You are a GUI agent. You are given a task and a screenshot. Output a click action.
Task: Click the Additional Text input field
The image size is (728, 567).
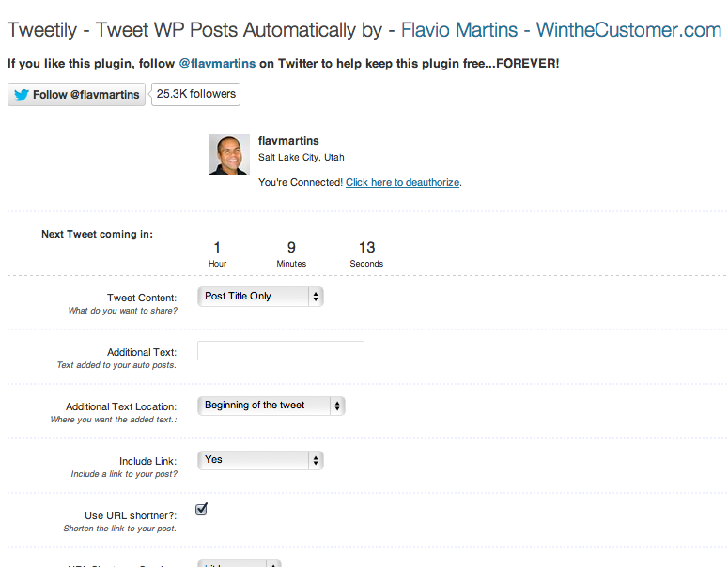(281, 351)
